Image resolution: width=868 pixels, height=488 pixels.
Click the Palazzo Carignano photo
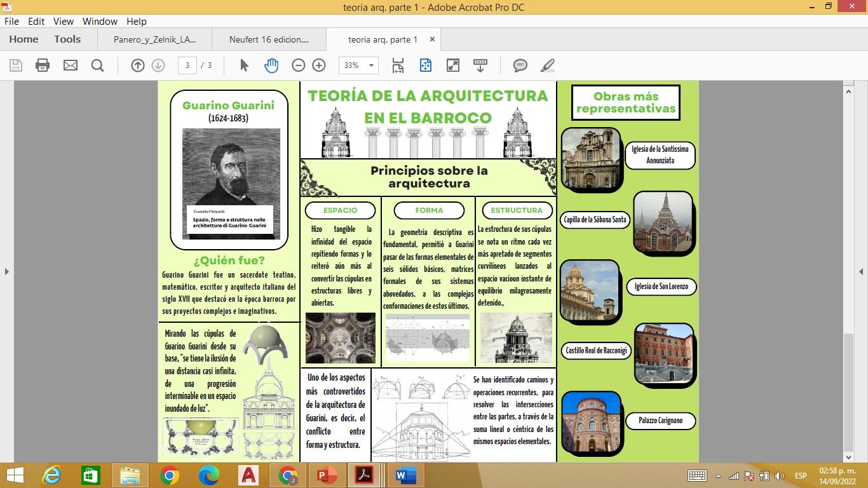coord(592,423)
